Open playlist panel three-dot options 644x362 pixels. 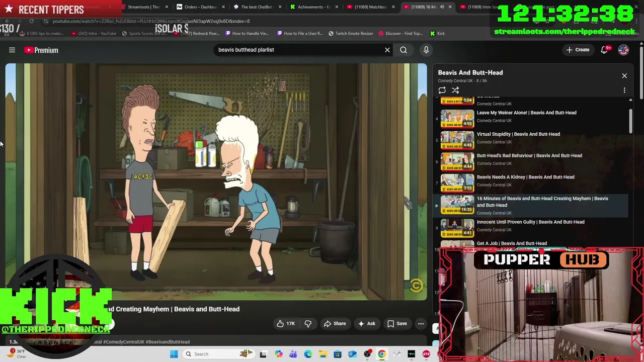(624, 90)
